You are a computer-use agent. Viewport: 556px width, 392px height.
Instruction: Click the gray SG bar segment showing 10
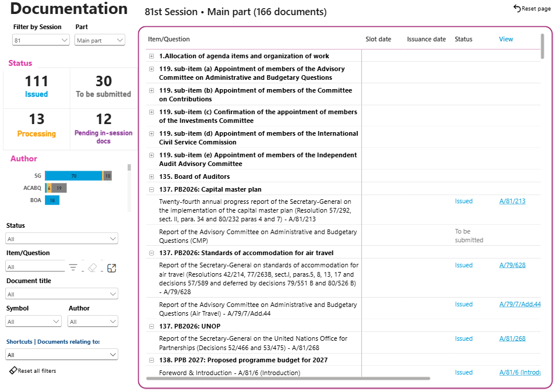tap(108, 176)
